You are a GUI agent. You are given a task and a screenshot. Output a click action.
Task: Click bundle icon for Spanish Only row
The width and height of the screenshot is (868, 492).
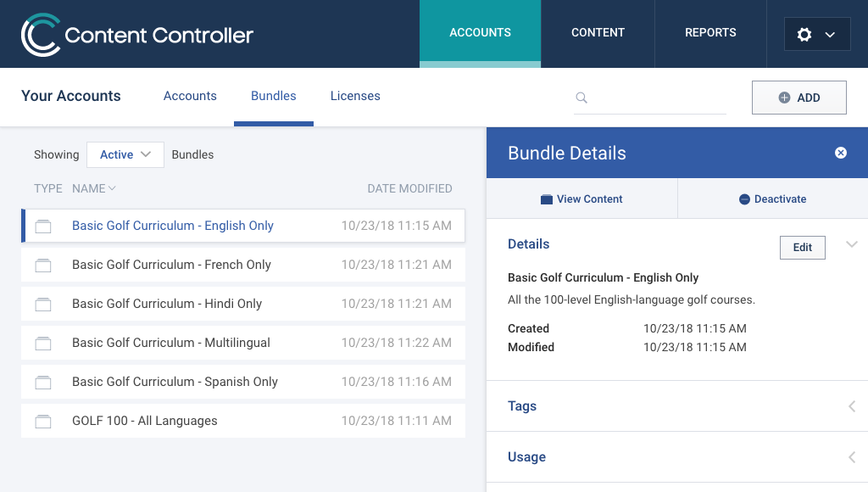pos(43,383)
